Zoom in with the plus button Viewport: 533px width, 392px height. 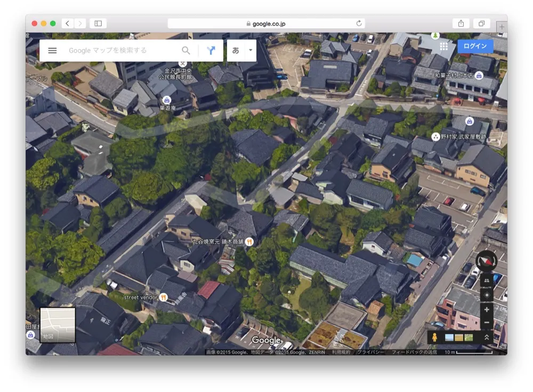[x=486, y=309]
